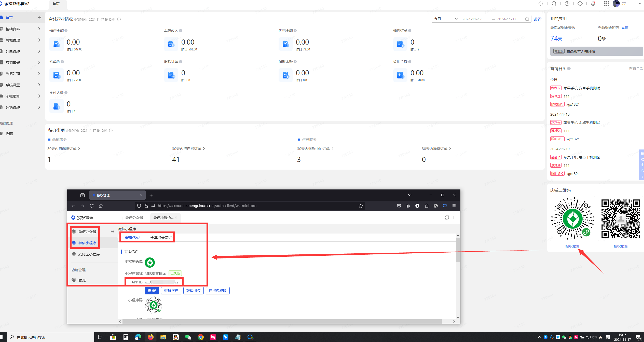The width and height of the screenshot is (644, 342).
Task: Open 30天内待自提订单 link
Action: [188, 148]
